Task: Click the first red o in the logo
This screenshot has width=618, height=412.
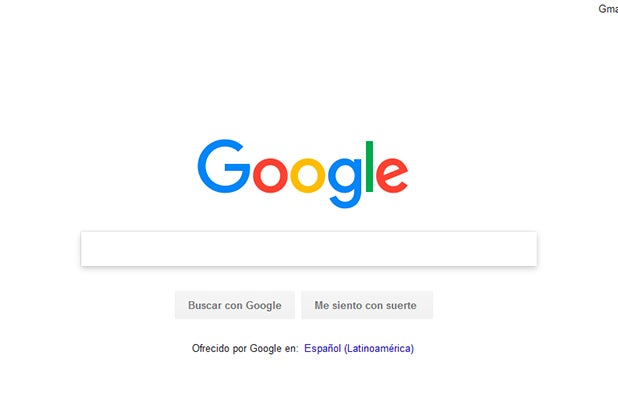Action: point(270,175)
